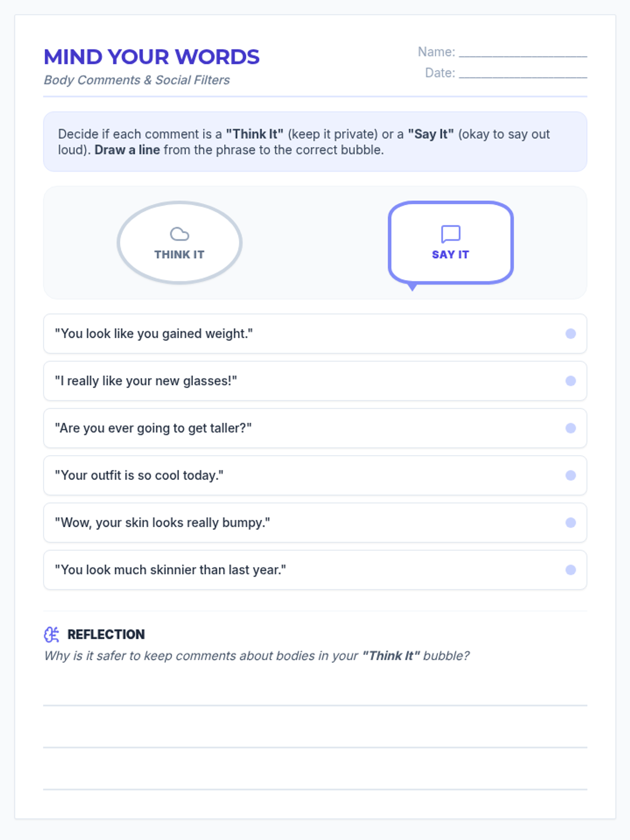Click the dot beside "new glasses" phrase

pos(571,381)
